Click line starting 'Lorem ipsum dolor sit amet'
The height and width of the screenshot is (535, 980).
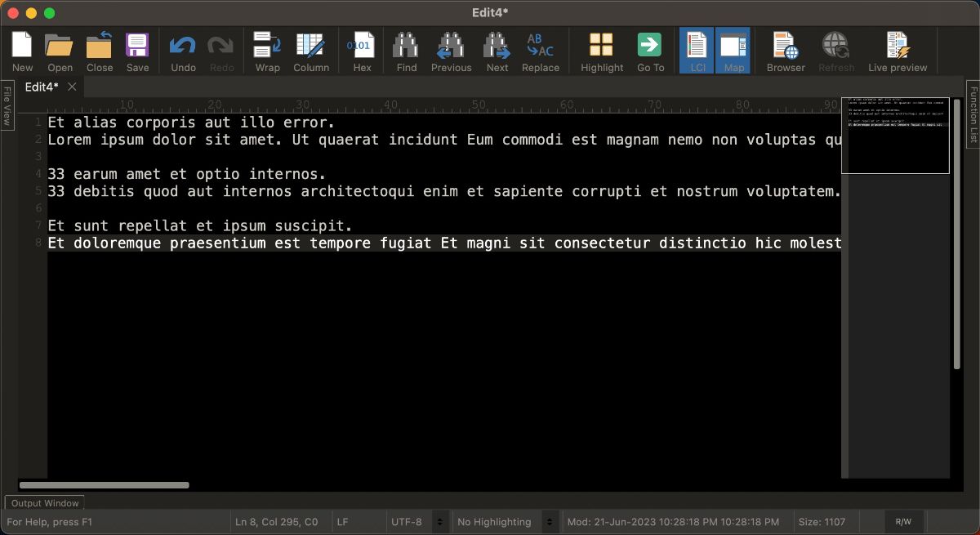tap(444, 140)
